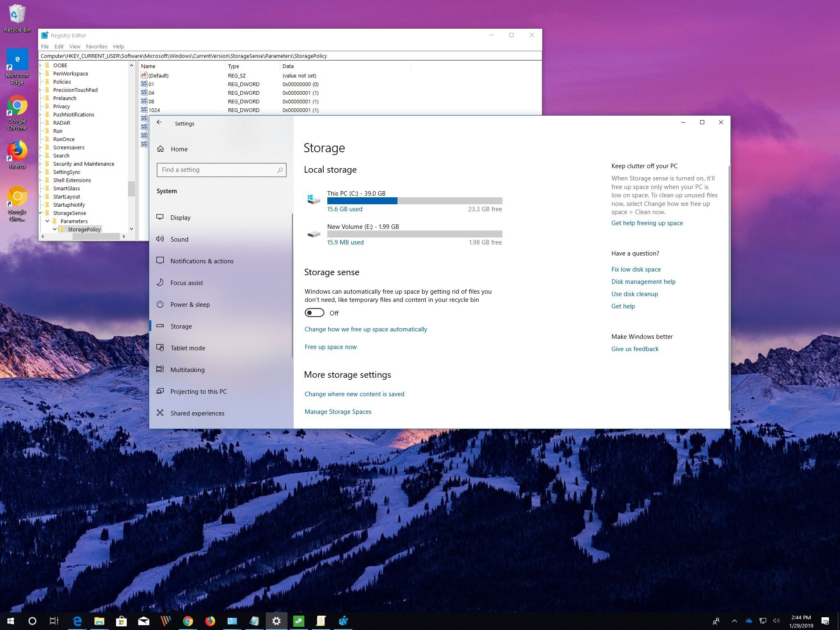840x630 pixels.
Task: Open Registry Editor File menu
Action: coord(44,46)
